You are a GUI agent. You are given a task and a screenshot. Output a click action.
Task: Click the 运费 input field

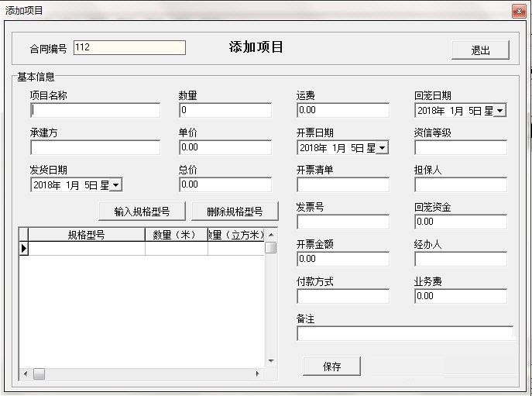pos(343,110)
